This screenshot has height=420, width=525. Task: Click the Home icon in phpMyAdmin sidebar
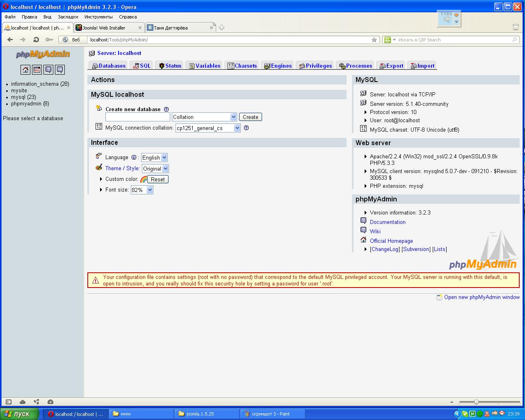(25, 70)
